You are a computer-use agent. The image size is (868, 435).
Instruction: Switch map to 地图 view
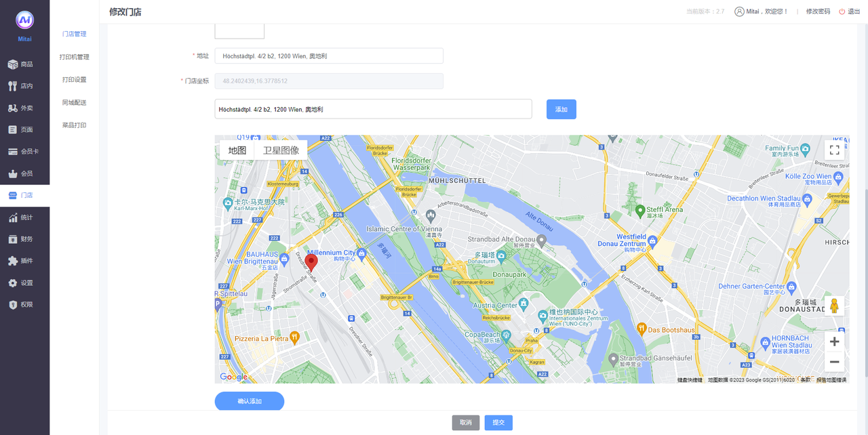point(237,150)
